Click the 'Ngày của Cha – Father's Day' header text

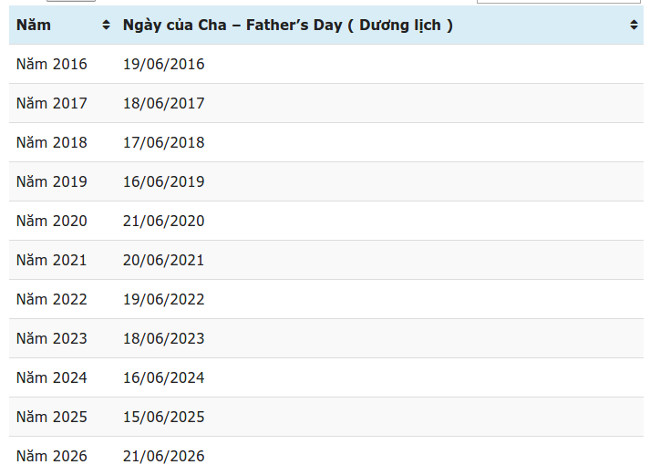[287, 25]
